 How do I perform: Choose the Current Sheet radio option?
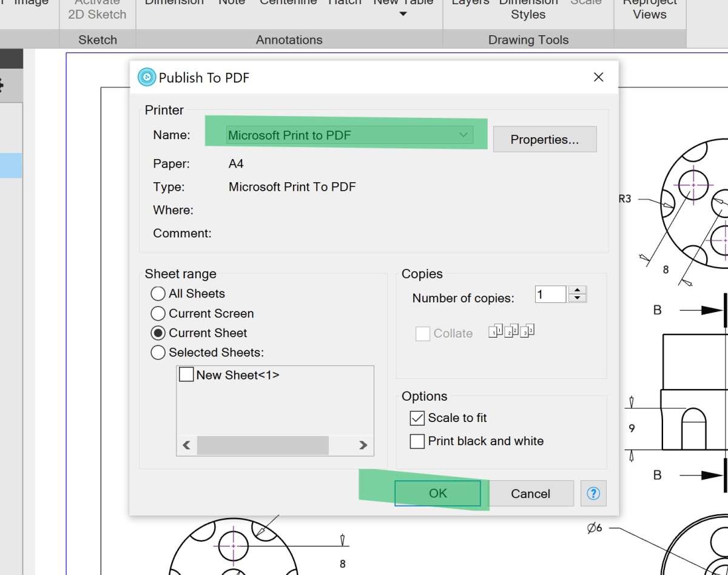(x=158, y=333)
